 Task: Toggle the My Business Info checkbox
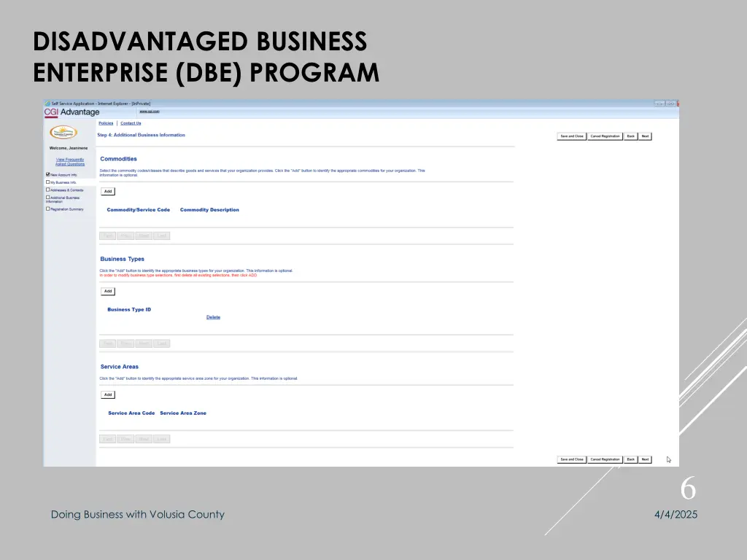coord(47,182)
